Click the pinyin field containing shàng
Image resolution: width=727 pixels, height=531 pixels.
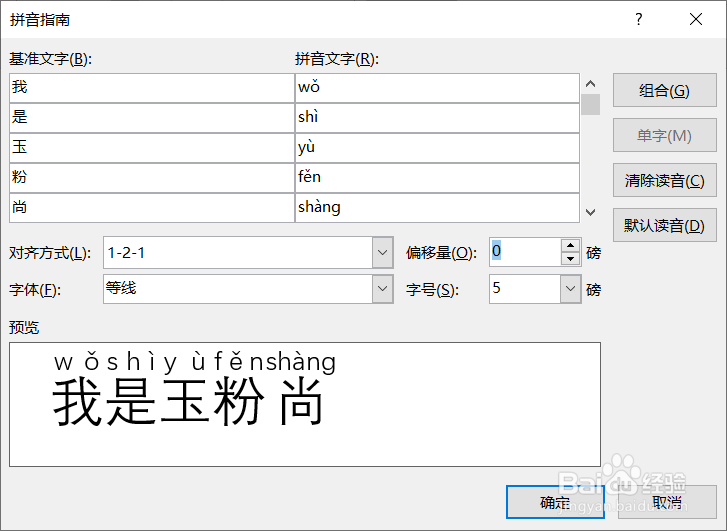[437, 208]
